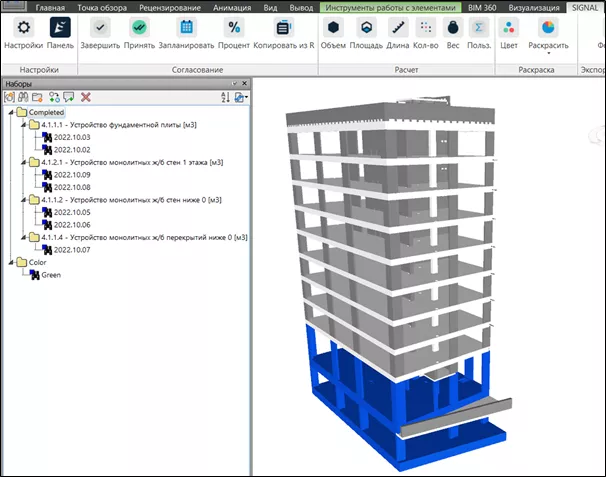Collapse the Color folder node

(13, 262)
